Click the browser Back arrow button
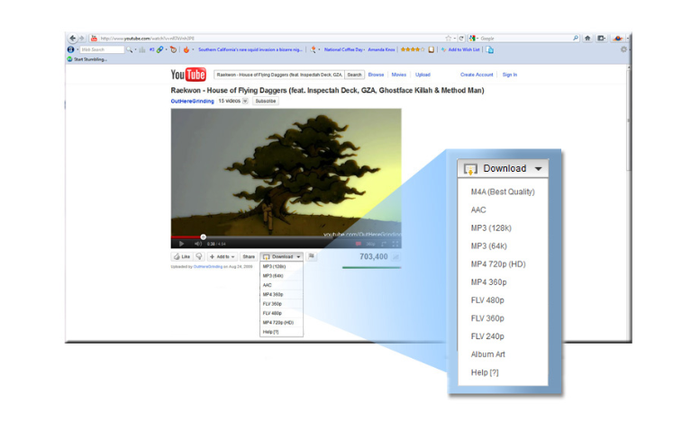This screenshot has height=437, width=700. [x=73, y=38]
